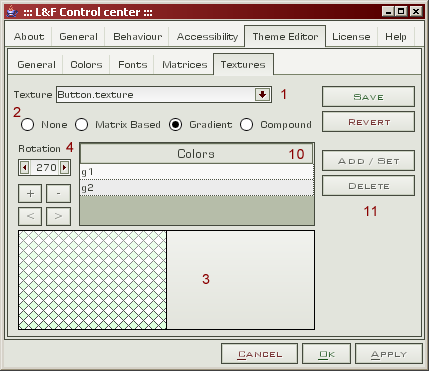Click the minus button under Rotation

tap(58, 193)
